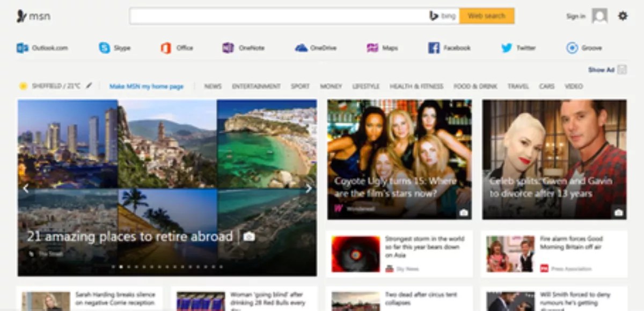
Task: Open the SPORT navigation tab
Action: tap(300, 86)
